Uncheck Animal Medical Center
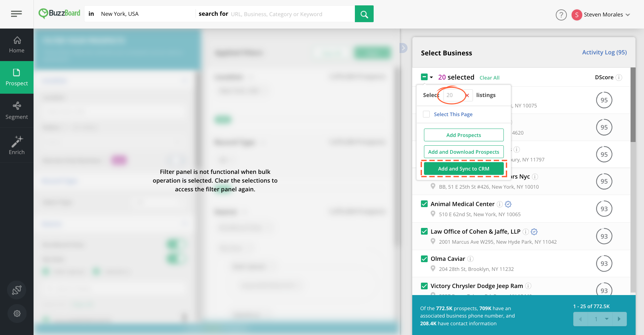The width and height of the screenshot is (644, 335). (424, 204)
